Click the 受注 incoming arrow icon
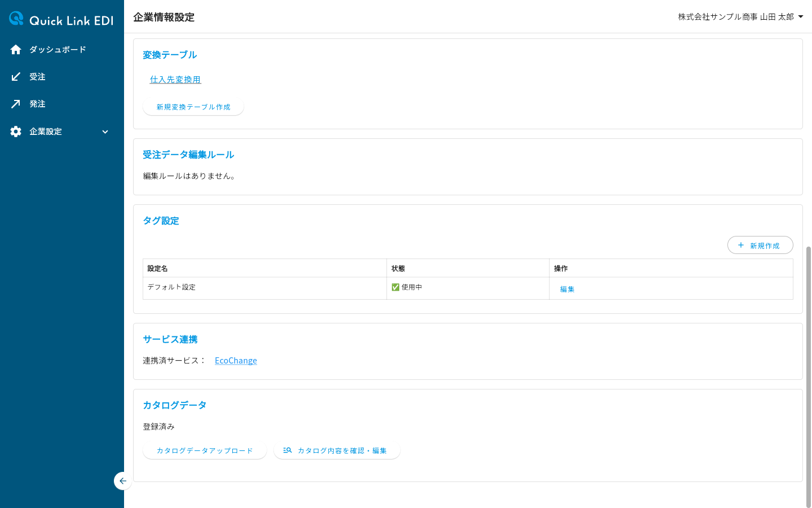This screenshot has width=812, height=508. tap(16, 77)
